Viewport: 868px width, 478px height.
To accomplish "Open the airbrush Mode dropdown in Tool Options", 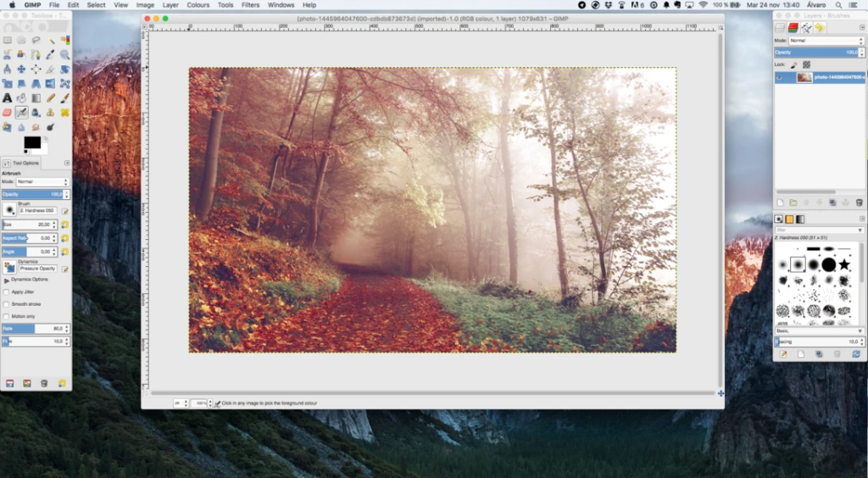I will [x=42, y=181].
